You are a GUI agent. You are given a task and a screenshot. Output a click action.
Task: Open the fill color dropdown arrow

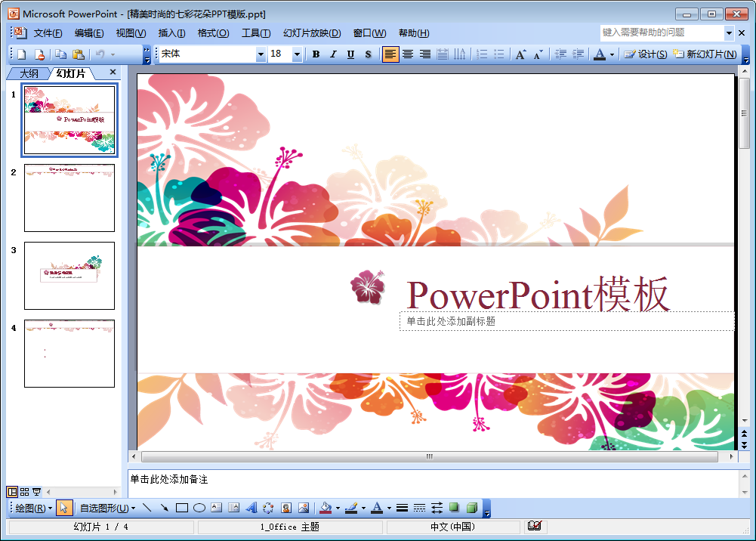[x=338, y=508]
